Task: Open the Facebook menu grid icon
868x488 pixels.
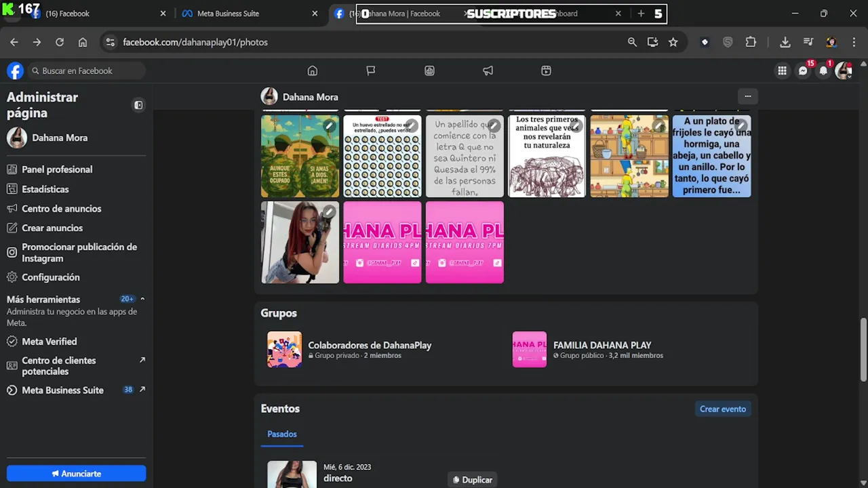Action: pos(782,70)
